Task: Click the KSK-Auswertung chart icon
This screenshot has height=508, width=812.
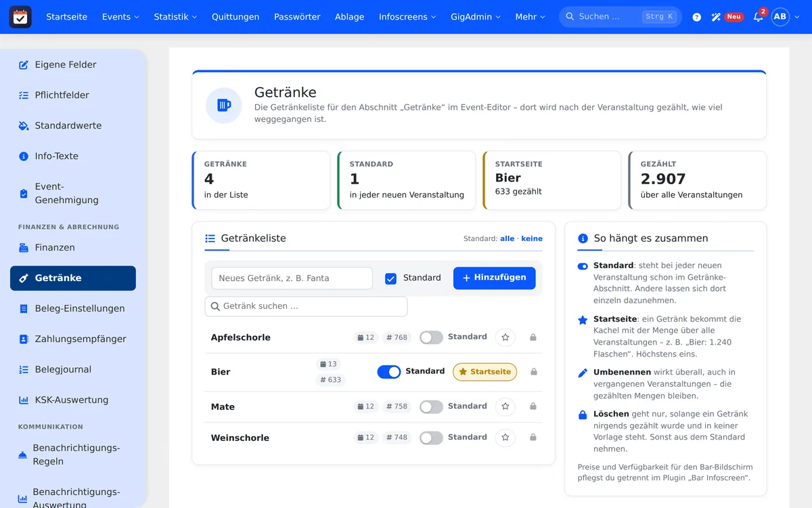Action: (24, 400)
